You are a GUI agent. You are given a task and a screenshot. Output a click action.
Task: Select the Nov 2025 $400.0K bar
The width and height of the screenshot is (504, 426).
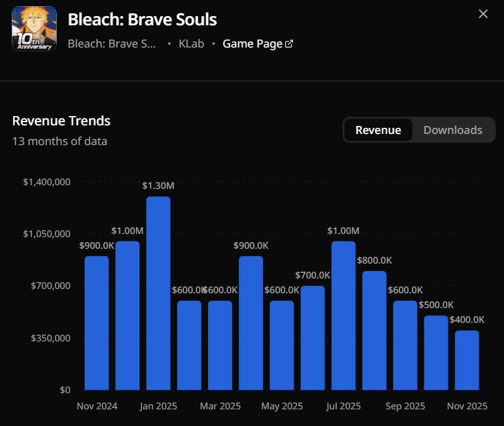pyautogui.click(x=467, y=360)
